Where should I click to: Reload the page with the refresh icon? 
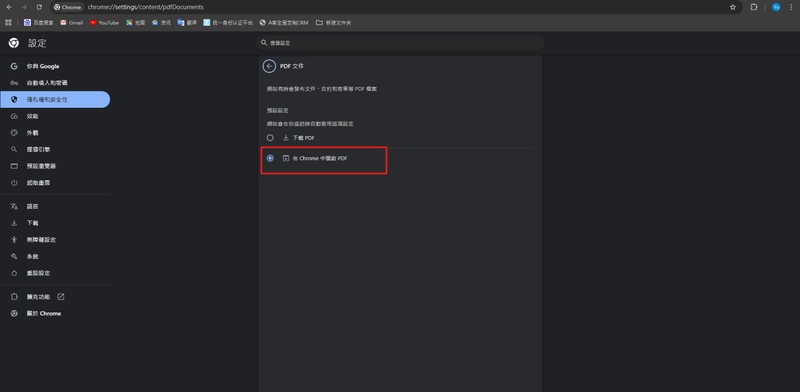point(39,7)
